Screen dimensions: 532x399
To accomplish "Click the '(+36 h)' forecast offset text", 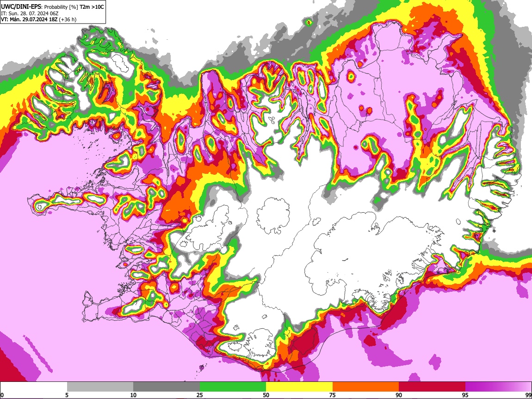I will pos(68,19).
